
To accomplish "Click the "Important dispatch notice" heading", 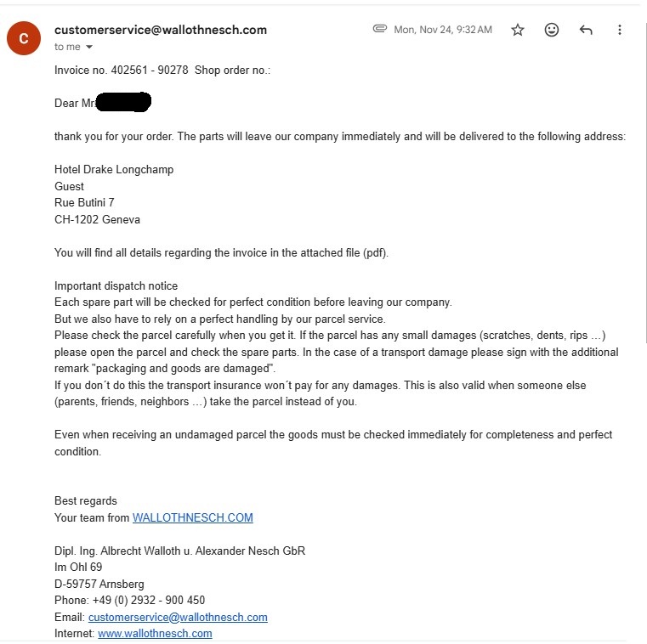I will tap(116, 285).
